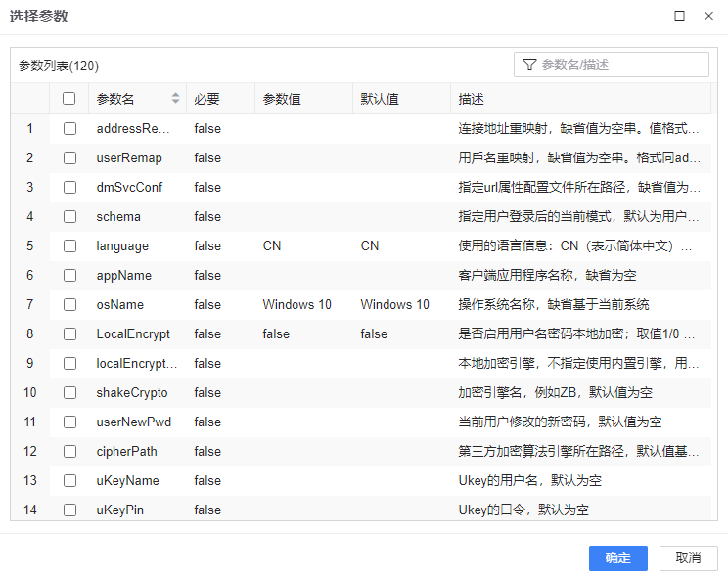Select the cipherPath parameter name
The height and width of the screenshot is (577, 728).
pos(127,451)
